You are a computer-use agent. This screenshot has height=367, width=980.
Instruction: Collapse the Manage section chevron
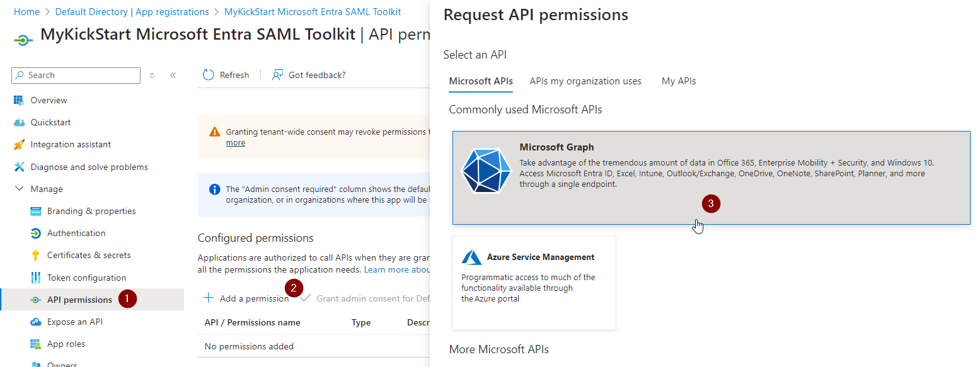point(19,189)
